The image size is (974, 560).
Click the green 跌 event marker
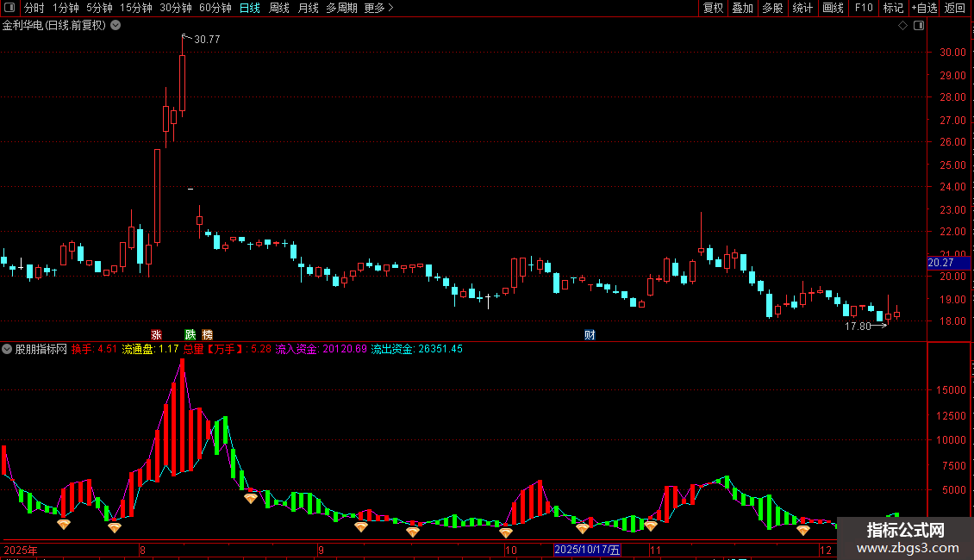190,334
